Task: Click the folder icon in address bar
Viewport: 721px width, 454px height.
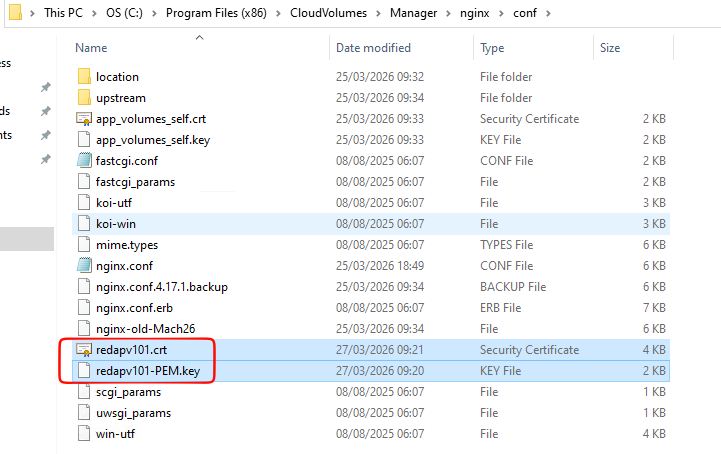Action: pyautogui.click(x=15, y=12)
